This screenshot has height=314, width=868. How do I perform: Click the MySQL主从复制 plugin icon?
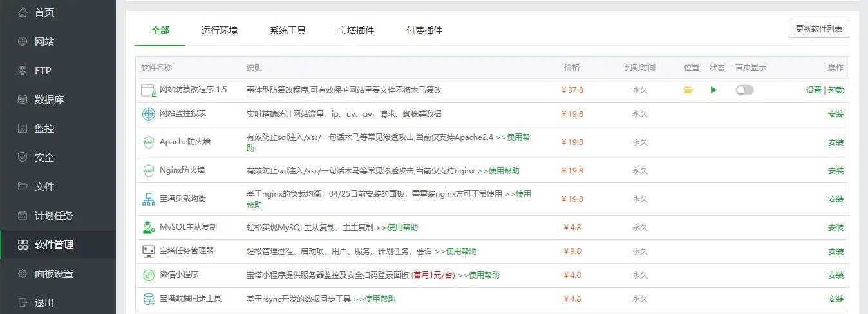pyautogui.click(x=149, y=228)
